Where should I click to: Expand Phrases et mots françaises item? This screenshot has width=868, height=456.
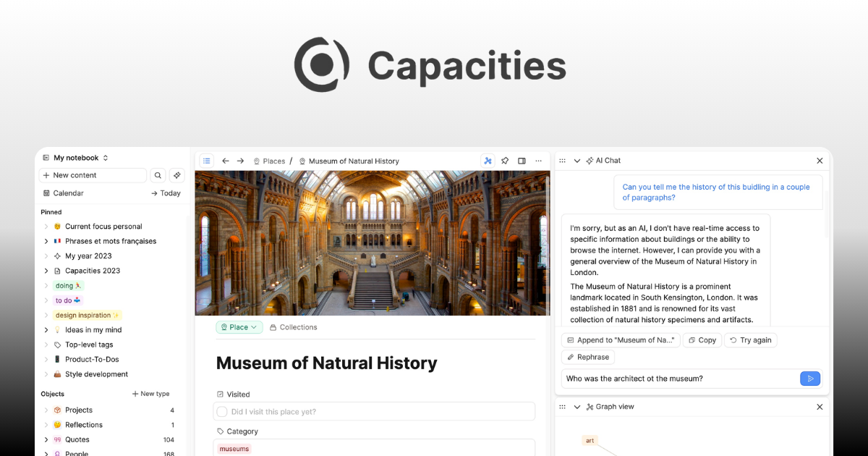46,241
